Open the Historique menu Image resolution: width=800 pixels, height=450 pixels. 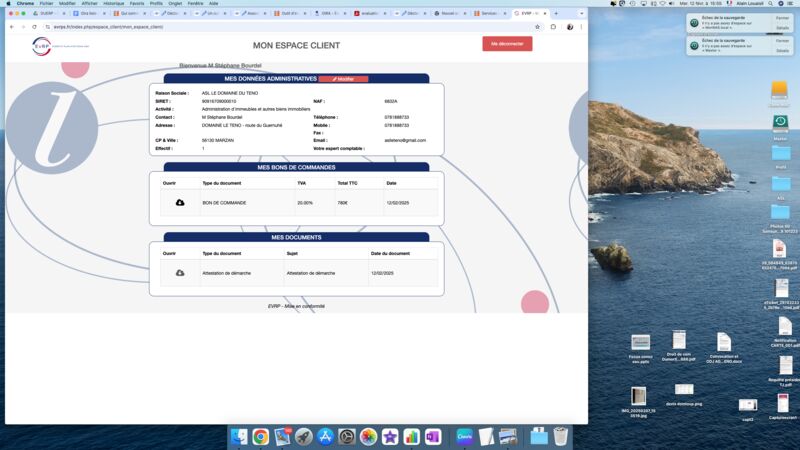[114, 3]
